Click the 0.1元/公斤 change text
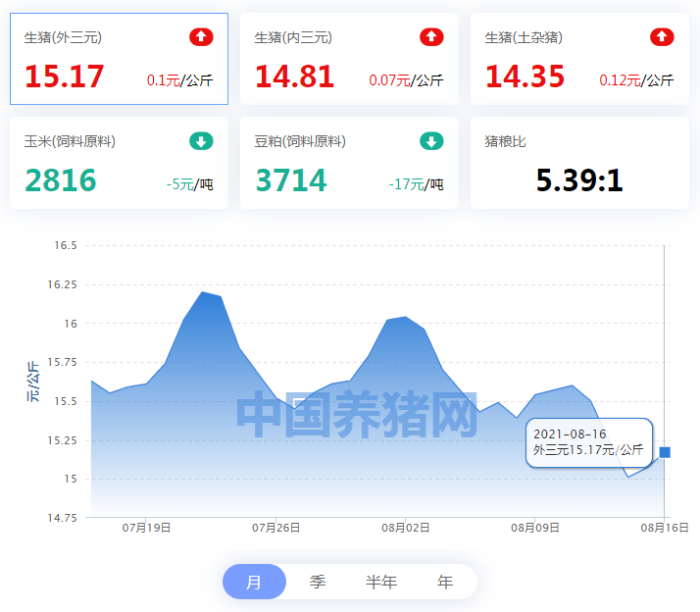This screenshot has width=700, height=612. point(180,80)
